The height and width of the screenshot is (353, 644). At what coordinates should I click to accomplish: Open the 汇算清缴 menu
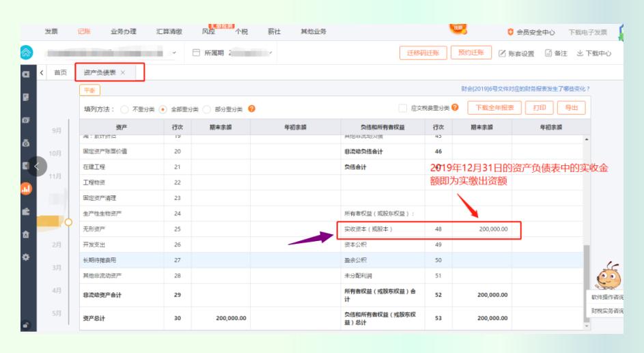(x=169, y=31)
